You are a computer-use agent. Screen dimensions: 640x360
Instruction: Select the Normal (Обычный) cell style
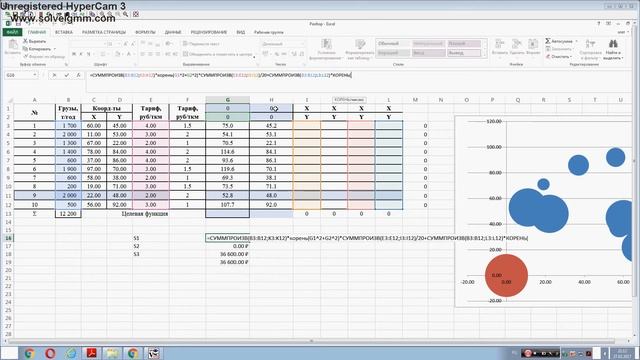393,44
